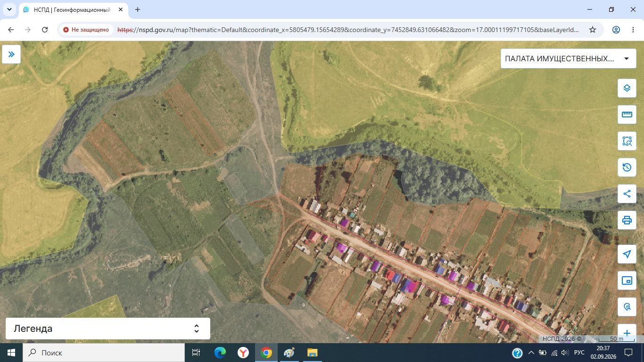This screenshot has height=362, width=644.
Task: Reload the page
Action: point(45,30)
